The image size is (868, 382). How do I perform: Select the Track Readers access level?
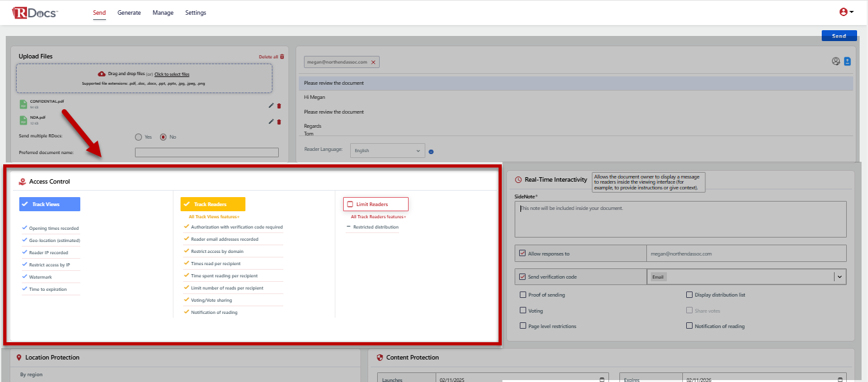(213, 204)
